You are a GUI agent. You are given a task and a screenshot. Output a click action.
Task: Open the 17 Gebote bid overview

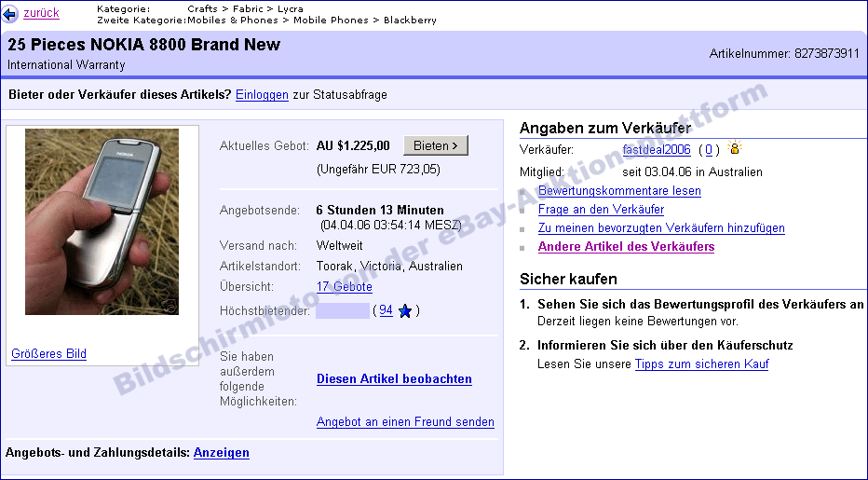(x=345, y=286)
